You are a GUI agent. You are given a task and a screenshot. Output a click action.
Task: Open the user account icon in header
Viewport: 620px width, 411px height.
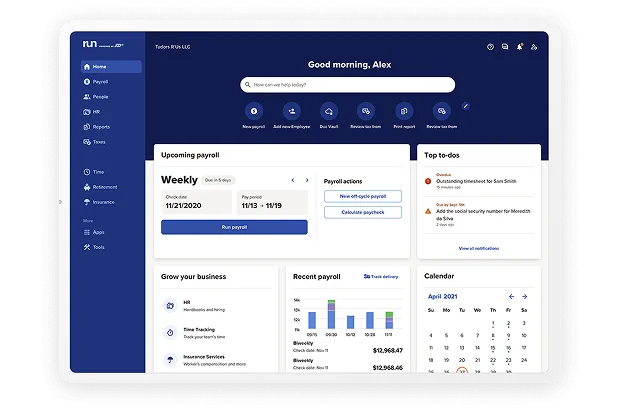coord(534,47)
